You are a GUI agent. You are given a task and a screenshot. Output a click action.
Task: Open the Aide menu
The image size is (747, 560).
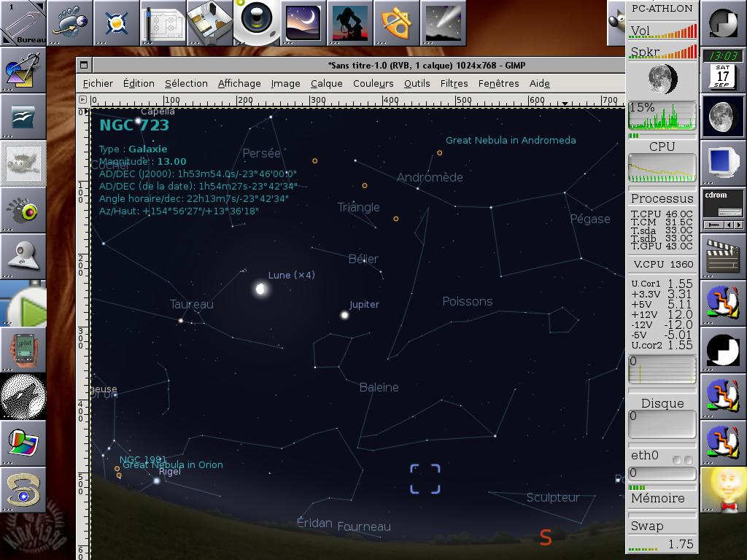click(539, 83)
